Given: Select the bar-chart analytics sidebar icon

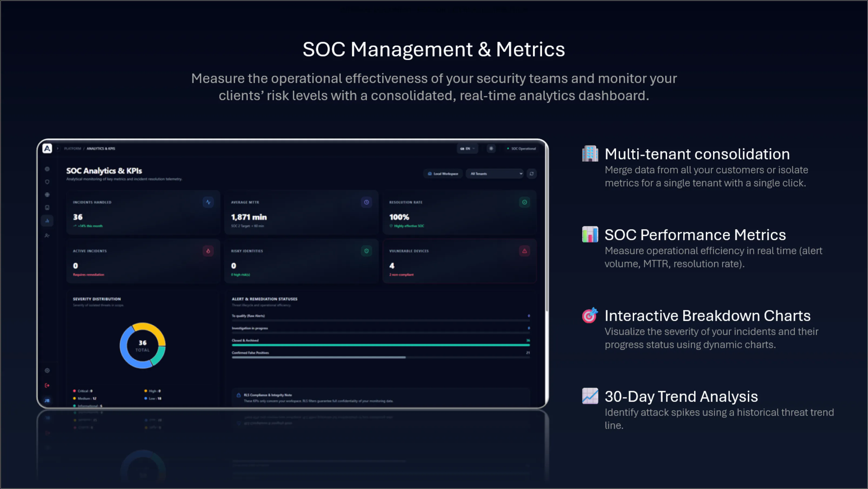Looking at the screenshot, I should tap(47, 221).
